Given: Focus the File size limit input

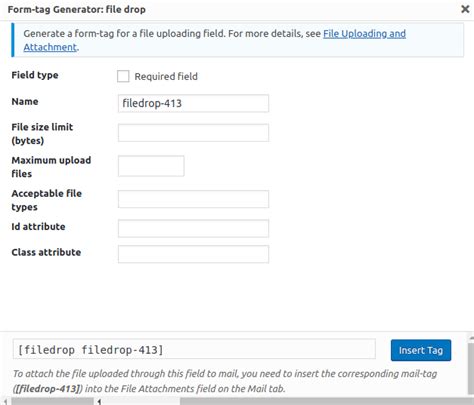Looking at the screenshot, I should [193, 133].
